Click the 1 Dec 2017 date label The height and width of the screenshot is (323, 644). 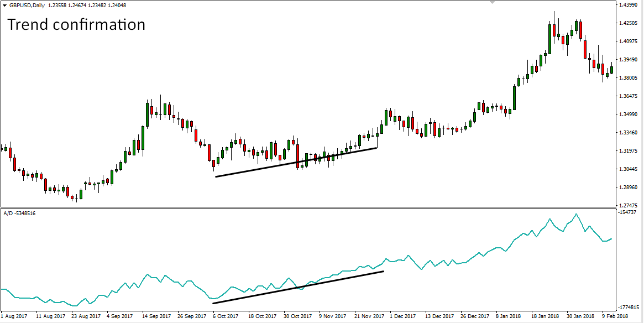402,317
